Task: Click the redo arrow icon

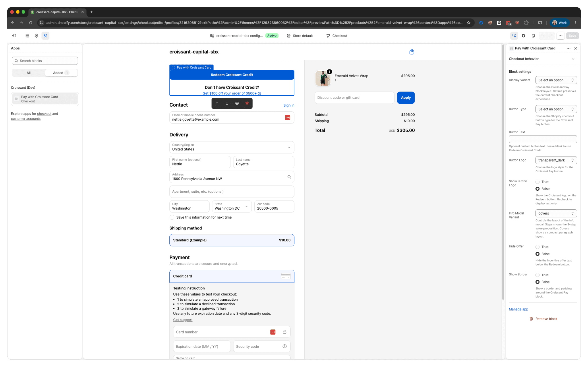Action: click(x=551, y=36)
